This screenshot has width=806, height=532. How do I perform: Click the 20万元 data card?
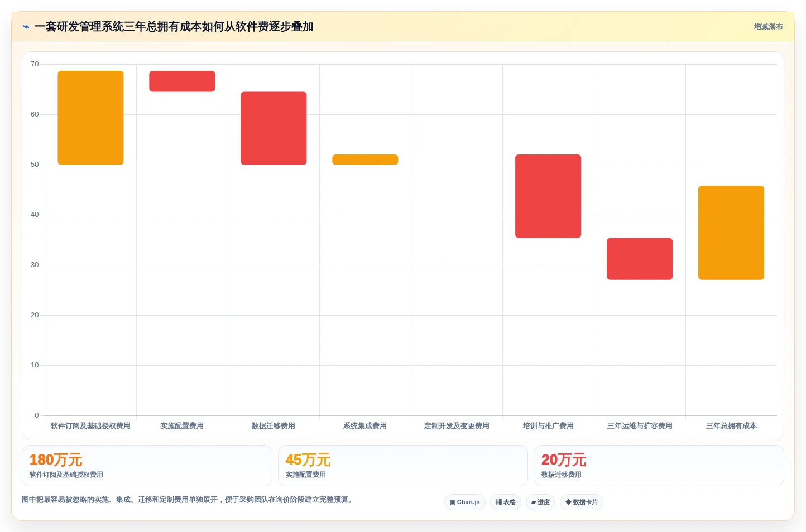[659, 466]
